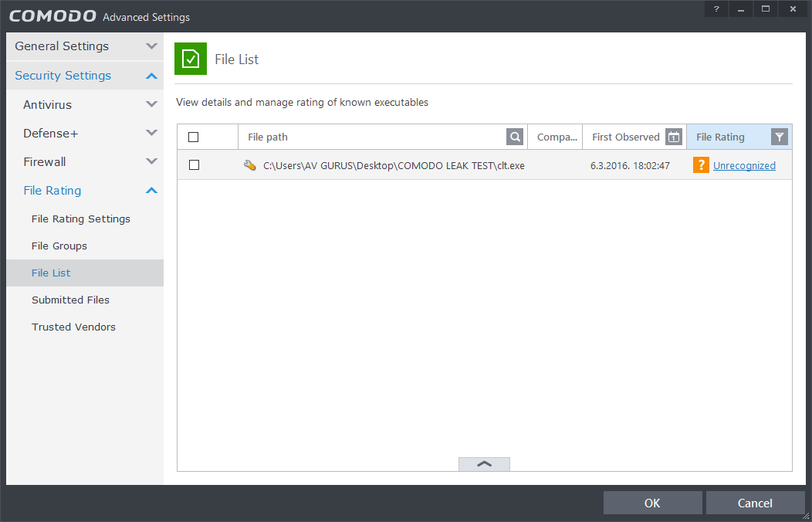
Task: Expand the Antivirus submenu
Action: [151, 104]
